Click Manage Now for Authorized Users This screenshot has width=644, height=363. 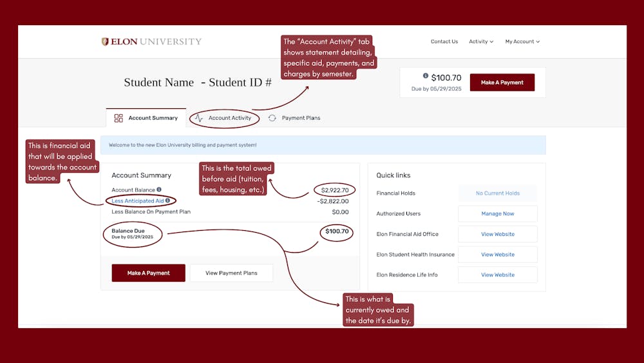pyautogui.click(x=498, y=213)
